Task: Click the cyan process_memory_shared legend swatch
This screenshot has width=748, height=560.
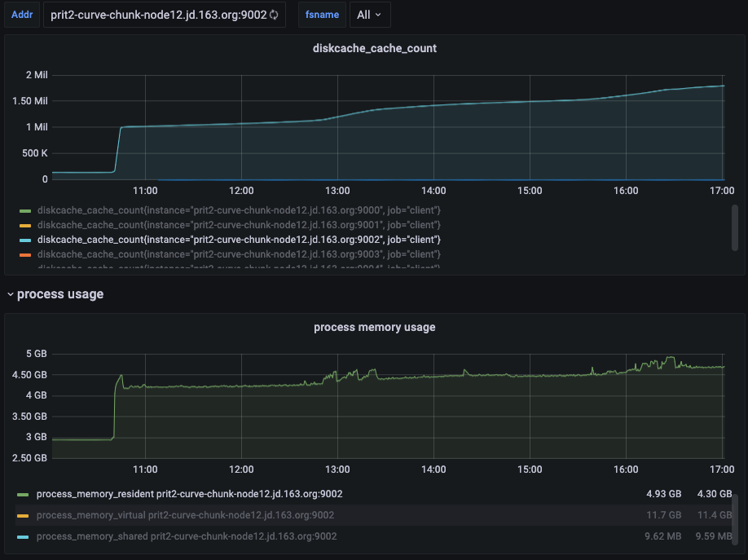Action: 22,536
